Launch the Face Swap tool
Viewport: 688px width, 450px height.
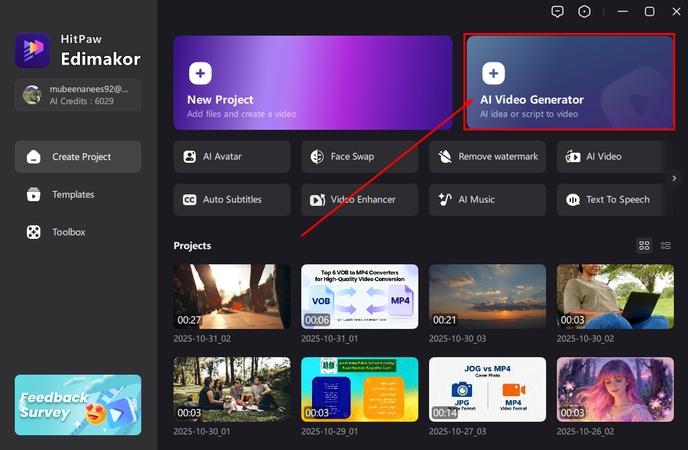pyautogui.click(x=359, y=157)
